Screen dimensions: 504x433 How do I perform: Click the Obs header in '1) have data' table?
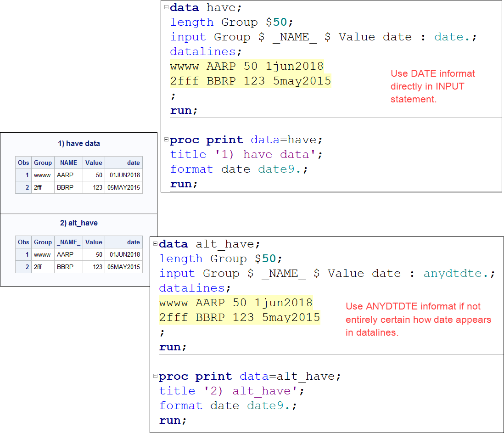(23, 163)
